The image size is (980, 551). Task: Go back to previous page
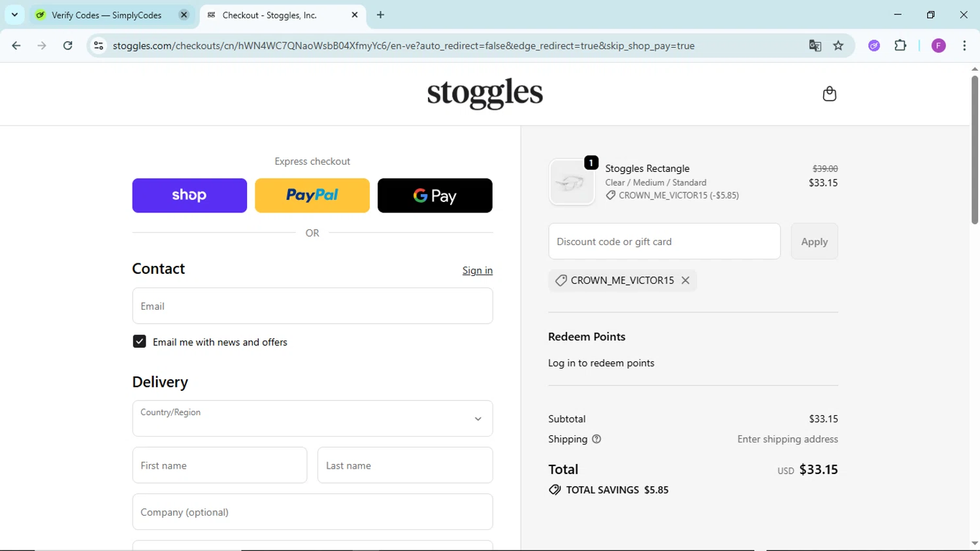[x=16, y=46]
